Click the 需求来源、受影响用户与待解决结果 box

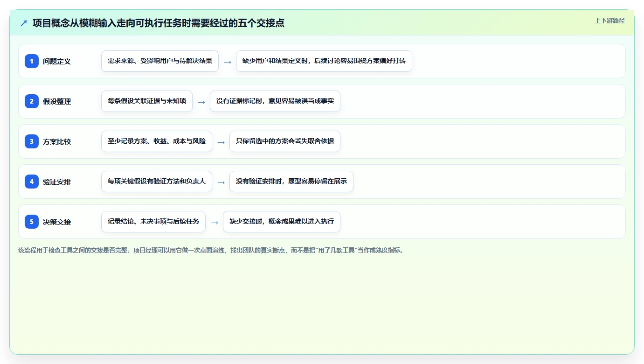tap(160, 61)
